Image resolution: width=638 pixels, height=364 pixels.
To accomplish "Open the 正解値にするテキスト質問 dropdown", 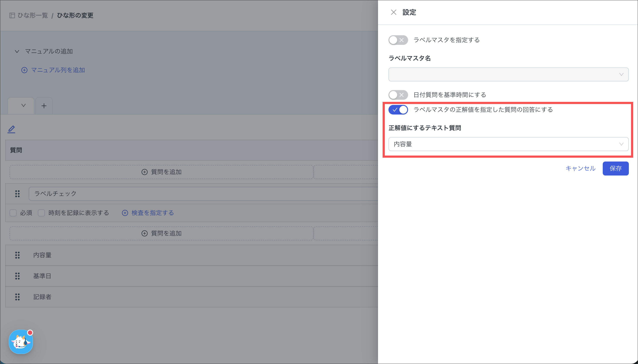I will [x=508, y=144].
